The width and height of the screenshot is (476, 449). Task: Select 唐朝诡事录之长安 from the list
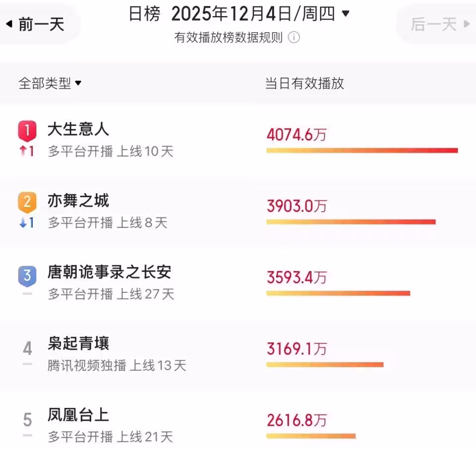point(109,272)
